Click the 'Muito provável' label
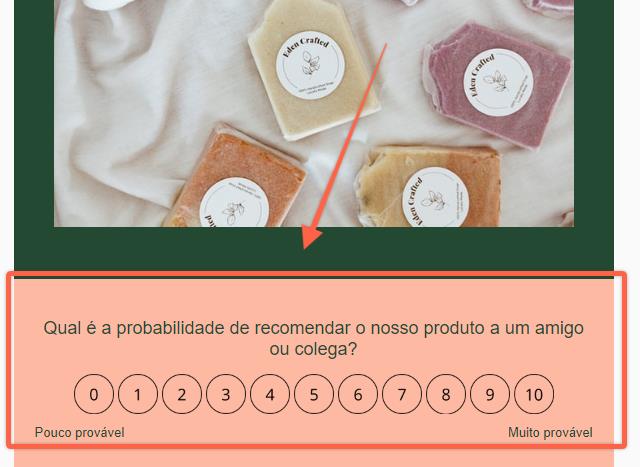The image size is (640, 467). tap(550, 433)
